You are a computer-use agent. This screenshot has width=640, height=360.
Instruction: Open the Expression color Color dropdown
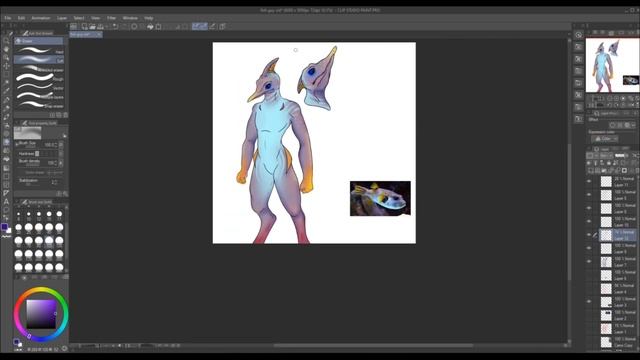coord(605,139)
